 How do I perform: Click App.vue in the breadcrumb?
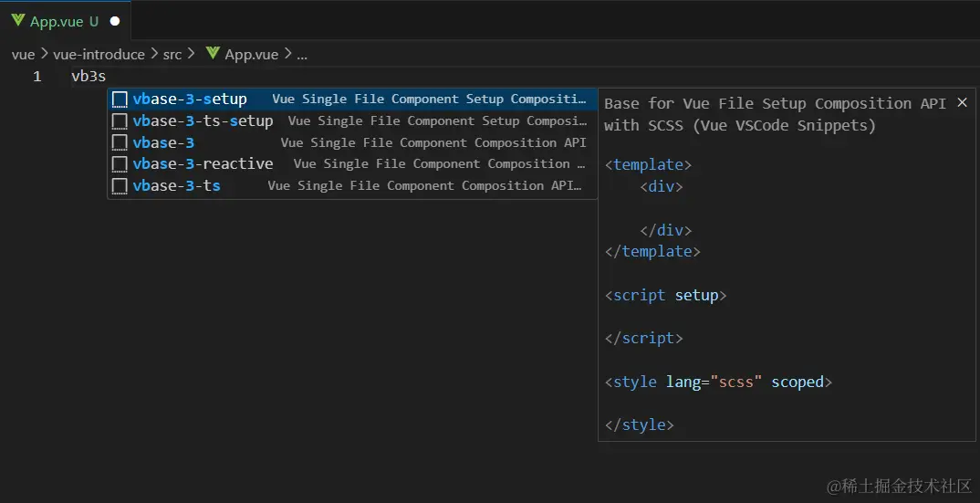tap(251, 55)
